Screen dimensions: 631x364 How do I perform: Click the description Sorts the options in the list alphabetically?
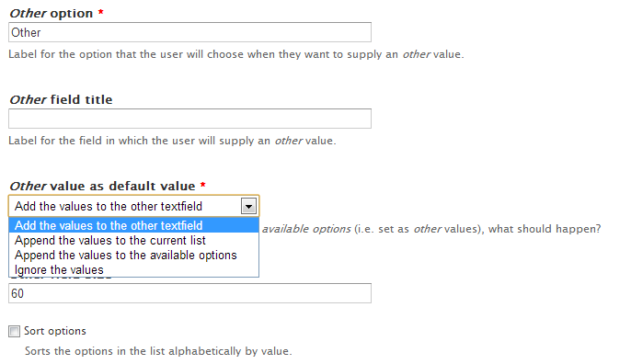158,351
